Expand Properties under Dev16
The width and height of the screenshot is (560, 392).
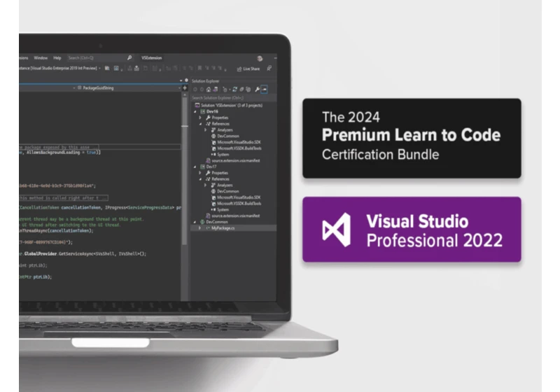(x=200, y=118)
